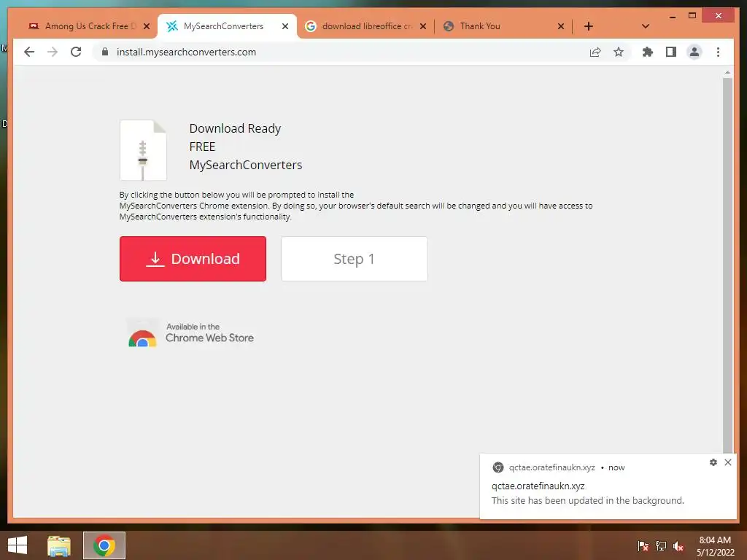Viewport: 747px width, 560px height.
Task: Click the red Download button
Action: [193, 259]
